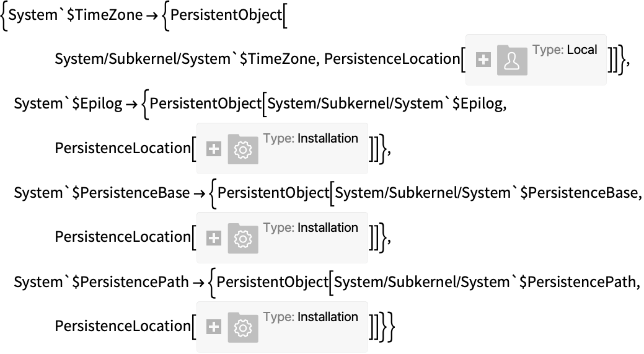Click the System`$TimeZone key text

[x=76, y=15]
